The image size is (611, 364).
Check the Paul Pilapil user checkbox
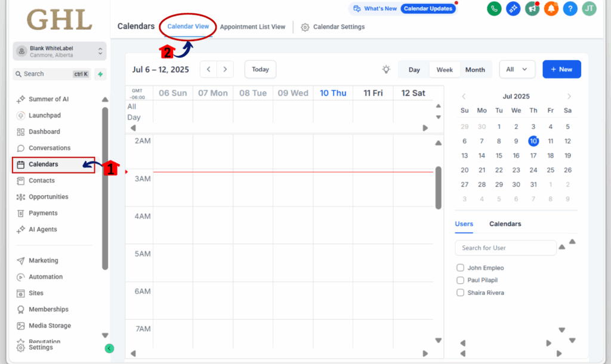point(460,280)
